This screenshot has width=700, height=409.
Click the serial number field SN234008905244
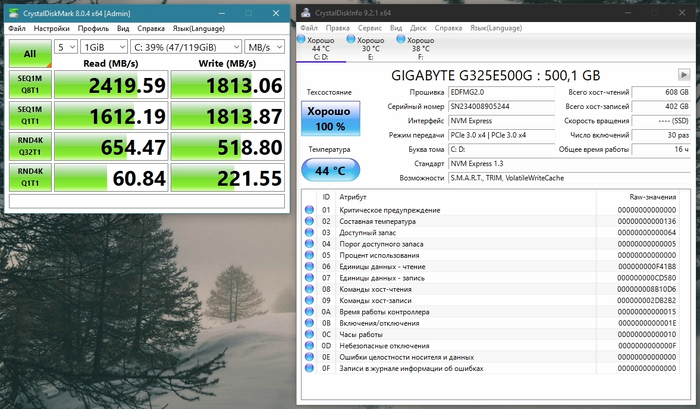point(501,106)
